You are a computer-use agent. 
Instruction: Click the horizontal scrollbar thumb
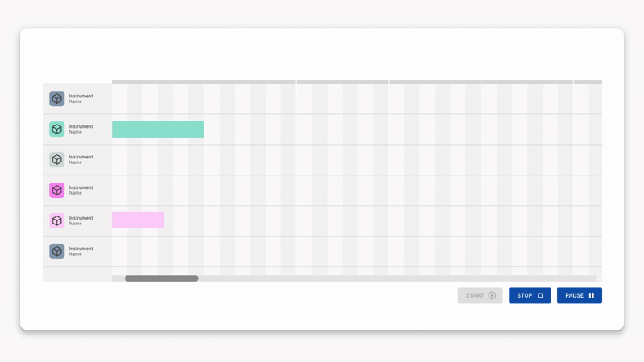tap(162, 278)
